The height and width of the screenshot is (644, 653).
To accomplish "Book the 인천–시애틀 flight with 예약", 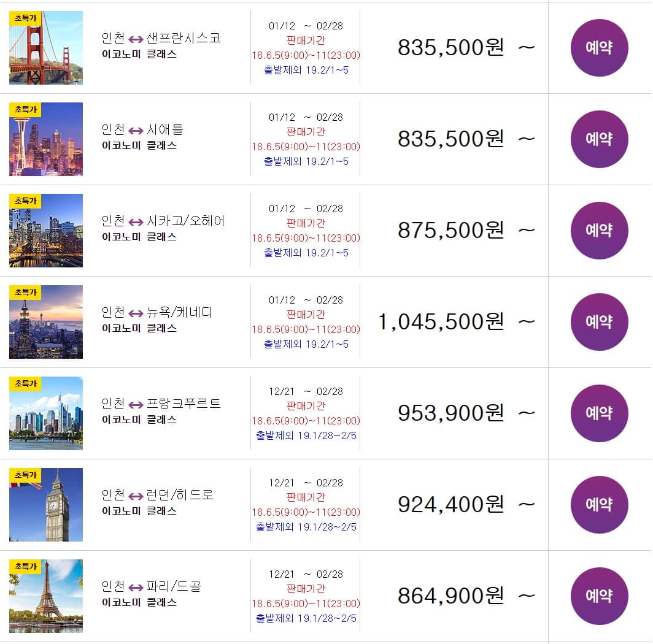I will (x=599, y=139).
